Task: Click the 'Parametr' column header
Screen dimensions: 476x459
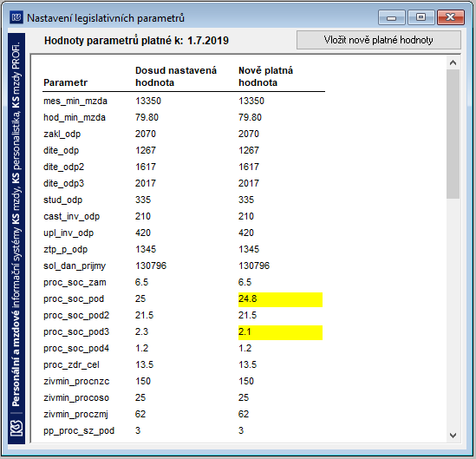Action: pos(66,82)
